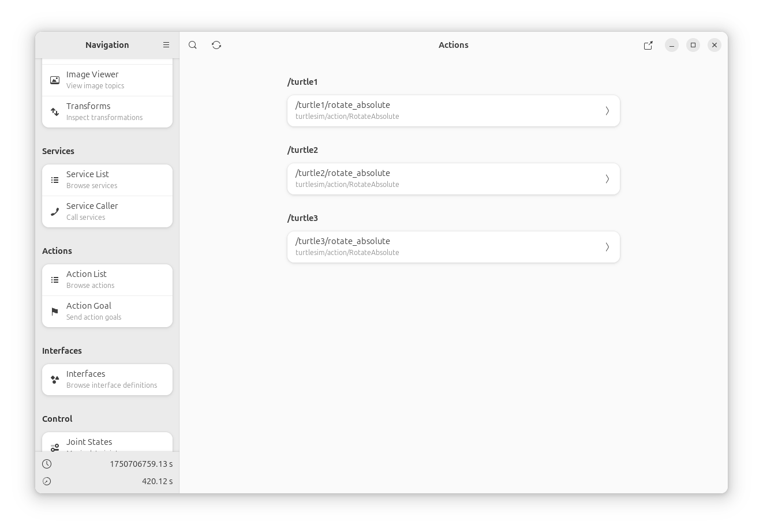Maximize the application window
Viewport: 763px width, 532px height.
point(693,45)
